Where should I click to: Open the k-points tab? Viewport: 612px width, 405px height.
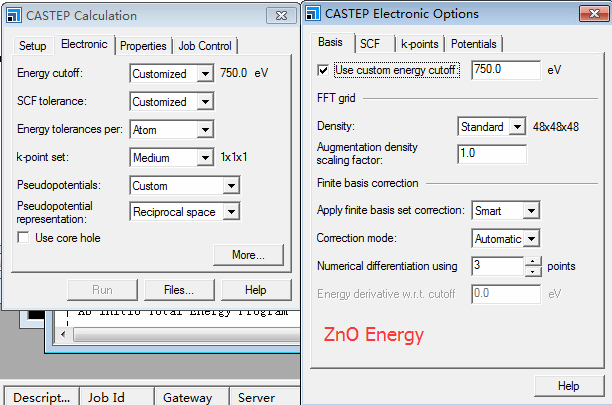tap(420, 44)
